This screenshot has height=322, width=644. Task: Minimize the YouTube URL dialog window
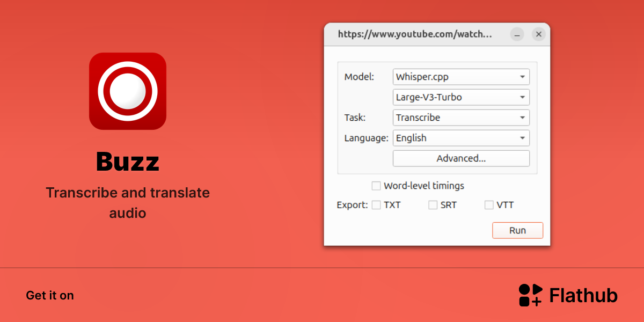(517, 34)
